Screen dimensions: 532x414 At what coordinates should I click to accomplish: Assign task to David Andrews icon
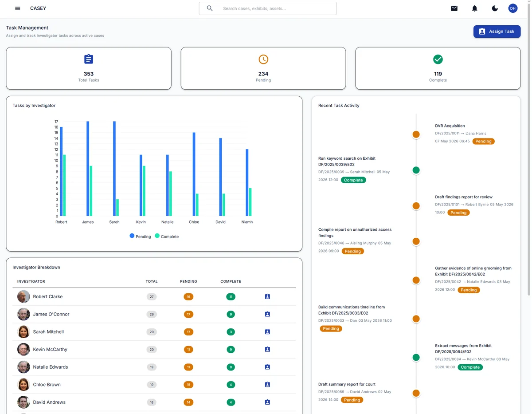[x=267, y=402]
